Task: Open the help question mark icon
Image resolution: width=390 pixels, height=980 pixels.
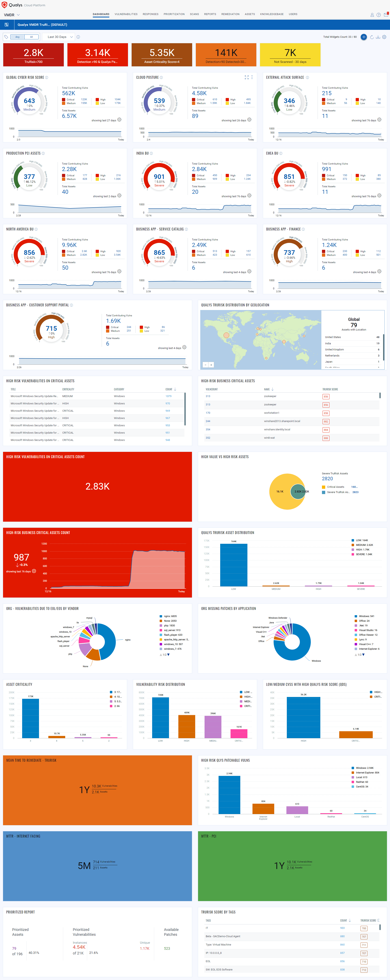Action: point(379,15)
